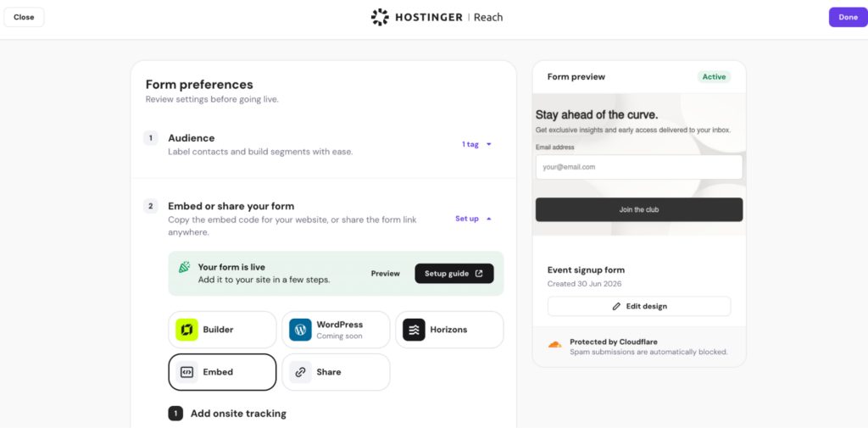This screenshot has height=428, width=868.
Task: Click Embed or share your form heading
Action: (231, 206)
